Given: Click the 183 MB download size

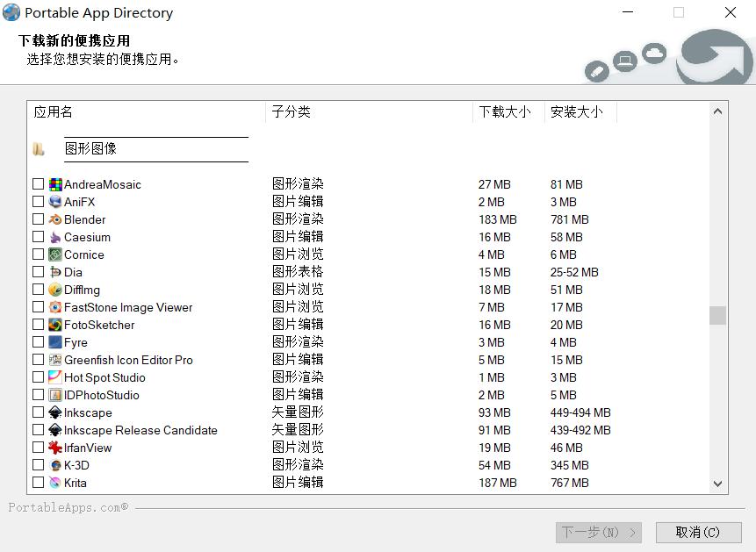Looking at the screenshot, I should tap(498, 220).
